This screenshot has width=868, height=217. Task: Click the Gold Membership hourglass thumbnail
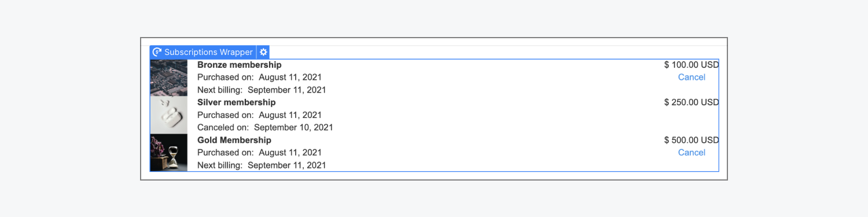point(169,153)
